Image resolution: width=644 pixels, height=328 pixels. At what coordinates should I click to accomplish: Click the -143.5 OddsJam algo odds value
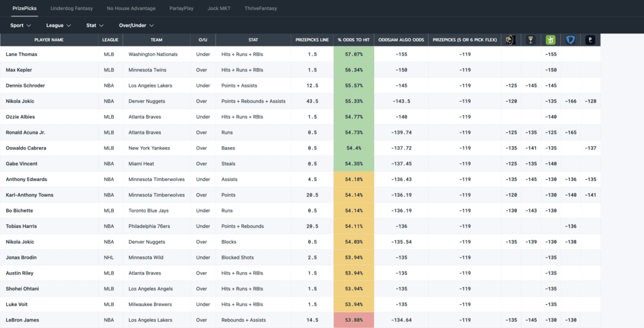pos(401,101)
